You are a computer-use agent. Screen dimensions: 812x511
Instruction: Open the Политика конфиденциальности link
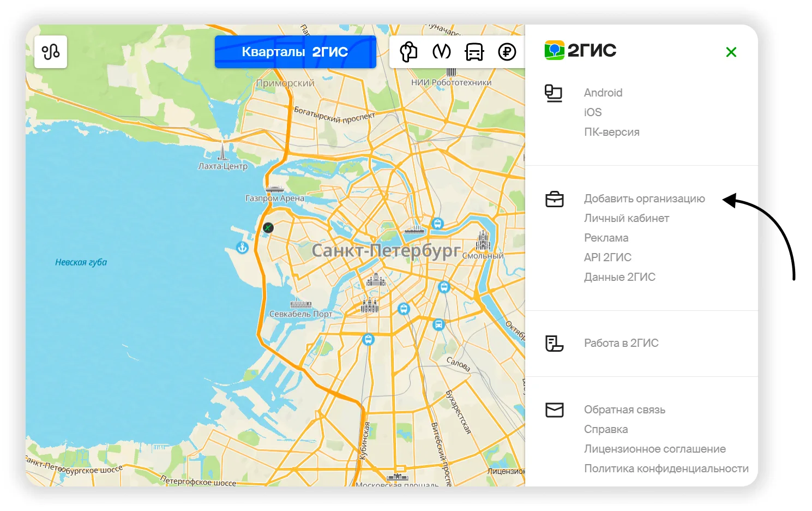click(666, 468)
